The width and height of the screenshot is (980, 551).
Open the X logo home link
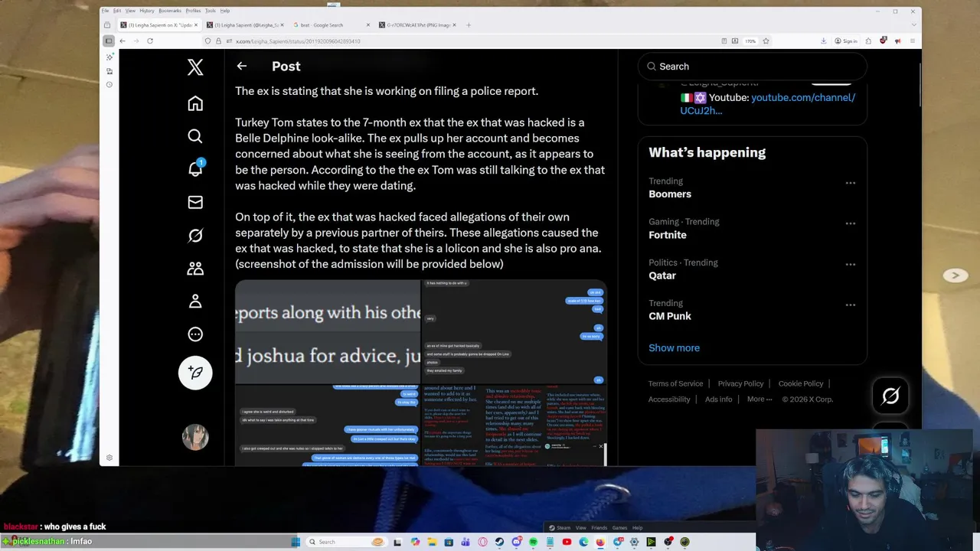point(195,67)
